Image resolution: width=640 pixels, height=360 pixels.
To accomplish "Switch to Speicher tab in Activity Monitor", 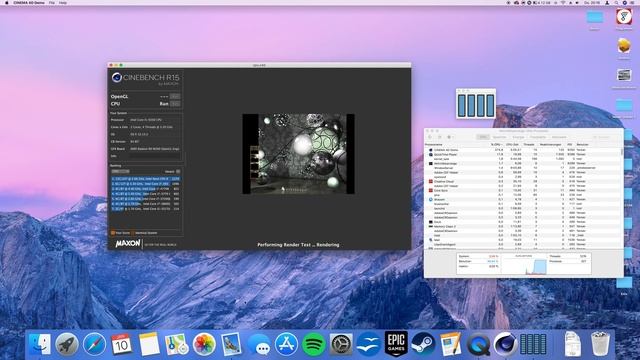I will (499, 137).
